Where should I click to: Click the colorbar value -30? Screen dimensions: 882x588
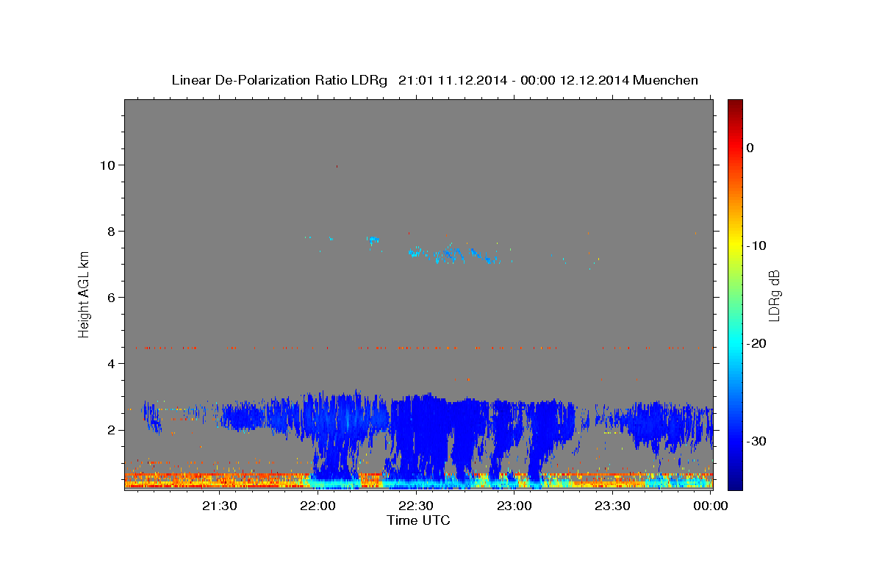(757, 441)
